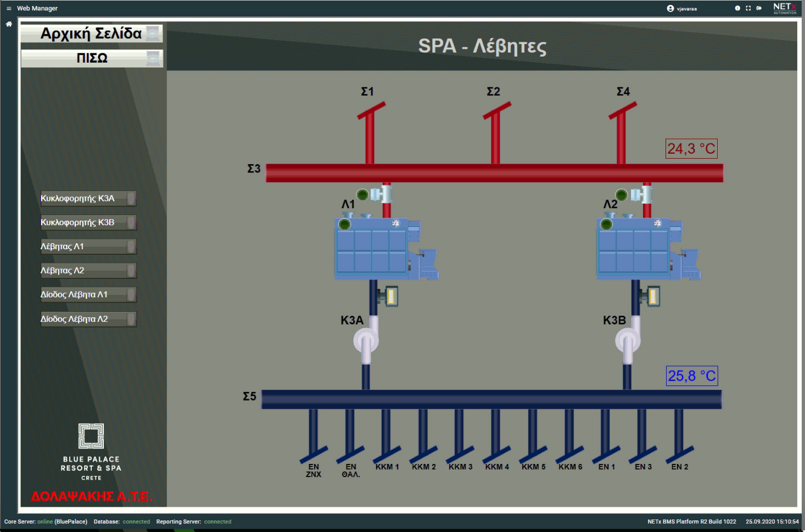Click the KKM 6 outlet label

pos(571,467)
